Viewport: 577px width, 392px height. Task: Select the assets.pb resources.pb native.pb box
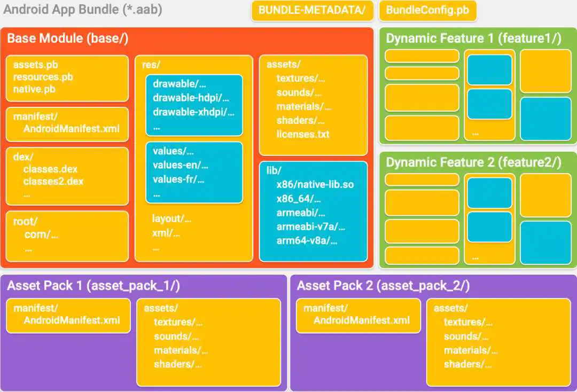[67, 79]
